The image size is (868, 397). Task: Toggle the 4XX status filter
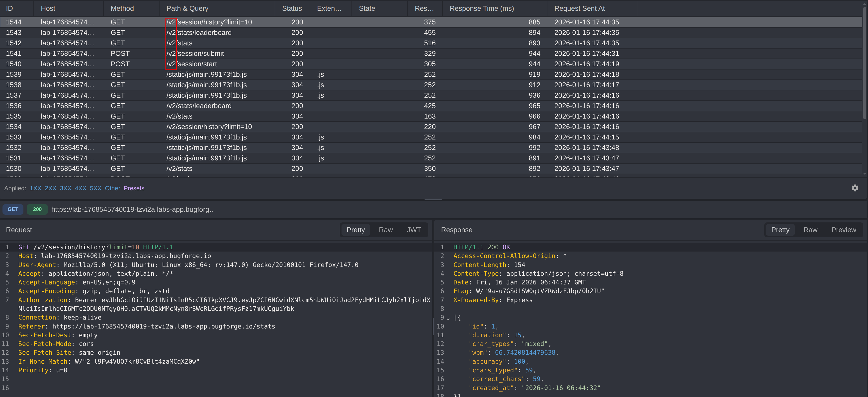[80, 188]
